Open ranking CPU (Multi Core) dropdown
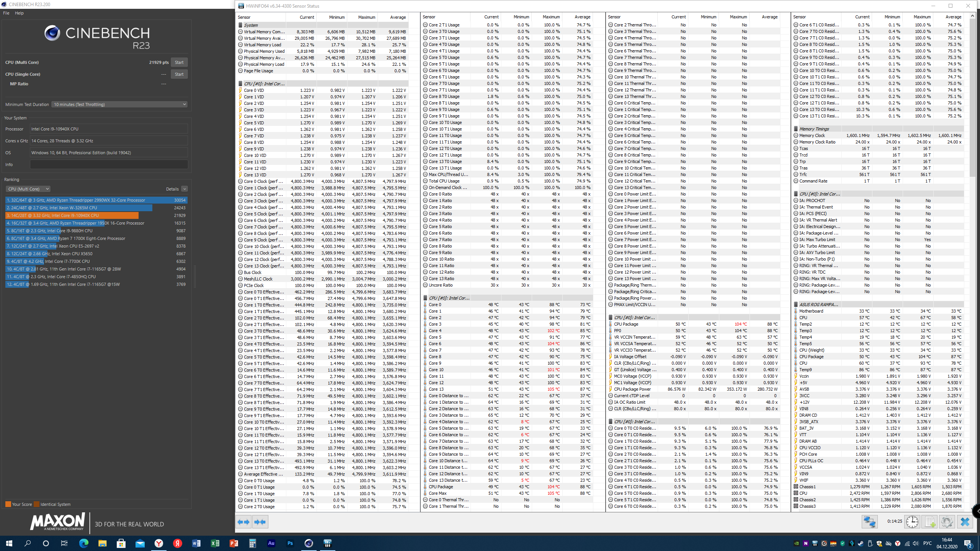 click(28, 189)
